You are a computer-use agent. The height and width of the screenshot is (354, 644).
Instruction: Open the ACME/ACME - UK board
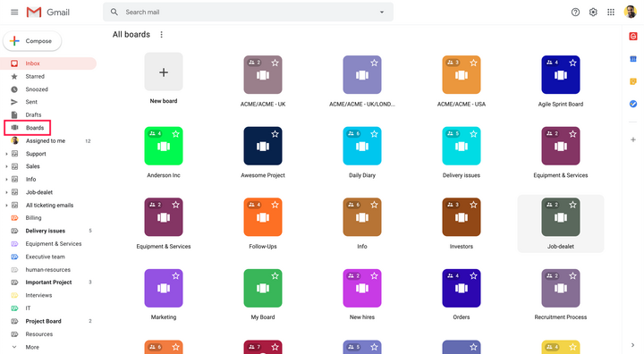[x=263, y=75]
